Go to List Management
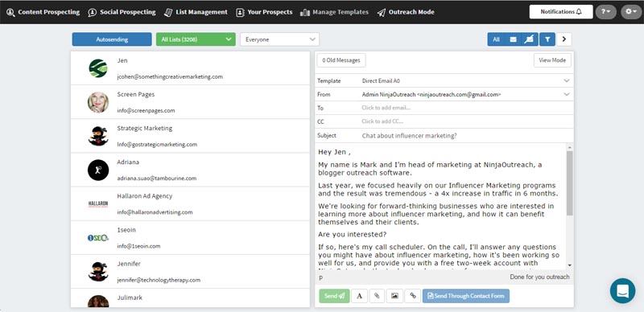The image size is (644, 312). pyautogui.click(x=196, y=12)
